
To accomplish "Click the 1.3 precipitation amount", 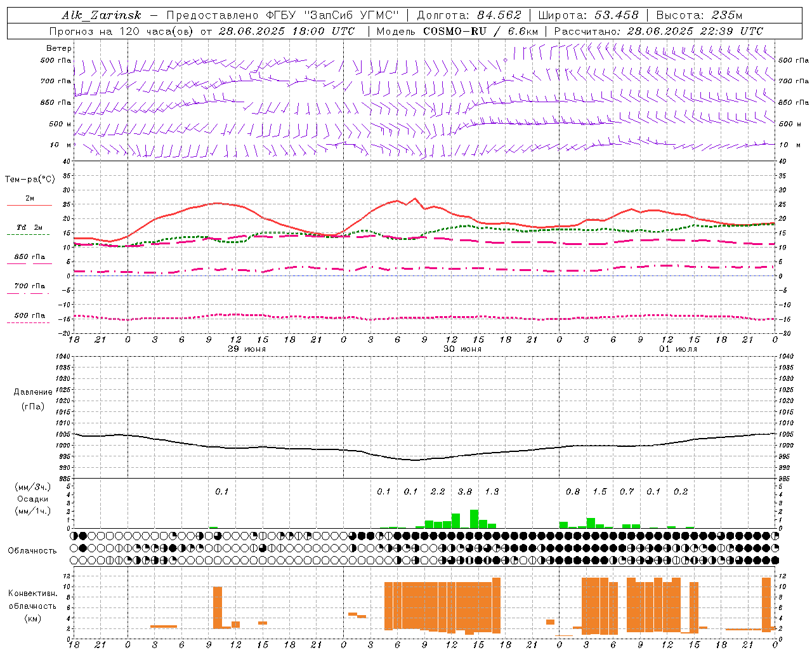I will click(492, 491).
